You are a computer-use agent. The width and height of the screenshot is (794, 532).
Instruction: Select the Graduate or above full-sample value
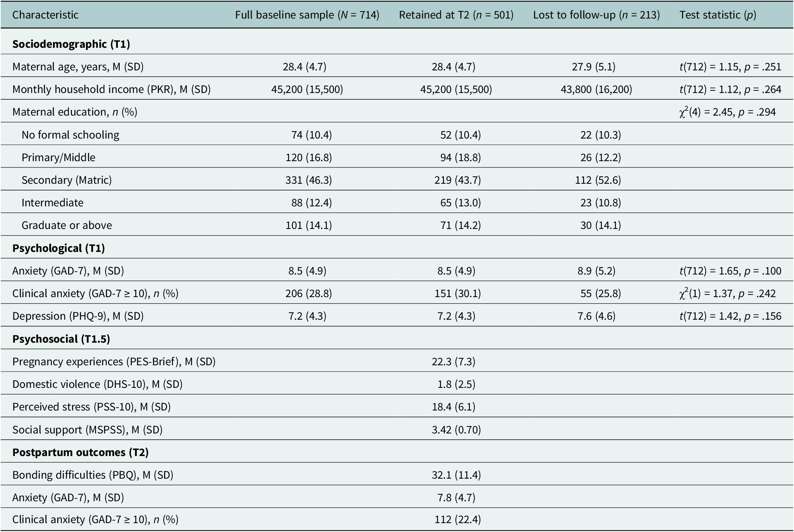pyautogui.click(x=309, y=225)
